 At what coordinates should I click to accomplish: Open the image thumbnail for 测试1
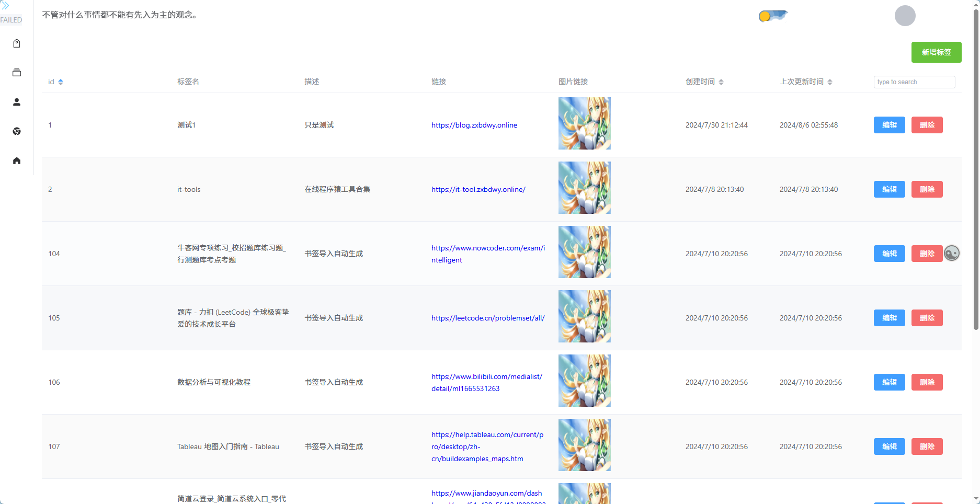[585, 123]
